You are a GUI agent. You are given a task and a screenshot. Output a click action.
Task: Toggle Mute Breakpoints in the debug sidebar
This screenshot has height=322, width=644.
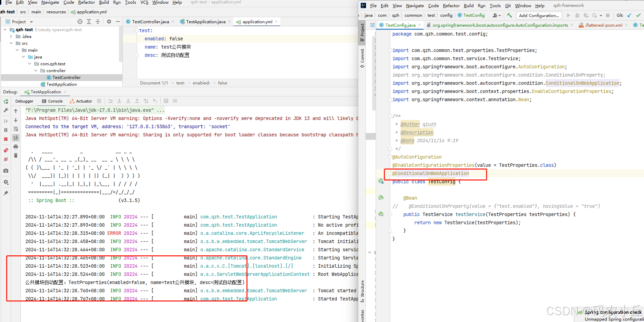coord(5,158)
